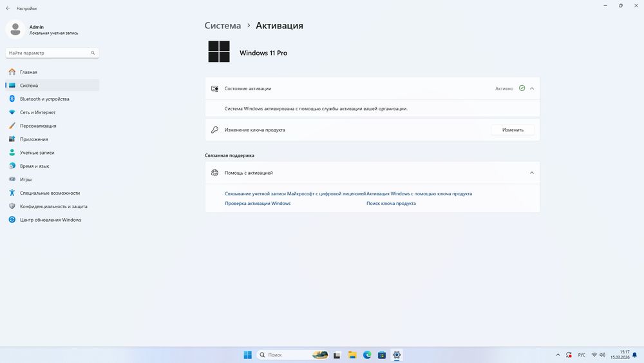644x363 pixels.
Task: Click the taskbar "Поиск" search box
Action: (293, 355)
